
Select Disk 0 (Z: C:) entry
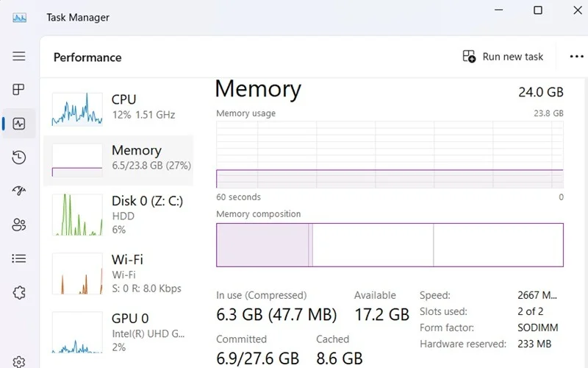point(118,216)
